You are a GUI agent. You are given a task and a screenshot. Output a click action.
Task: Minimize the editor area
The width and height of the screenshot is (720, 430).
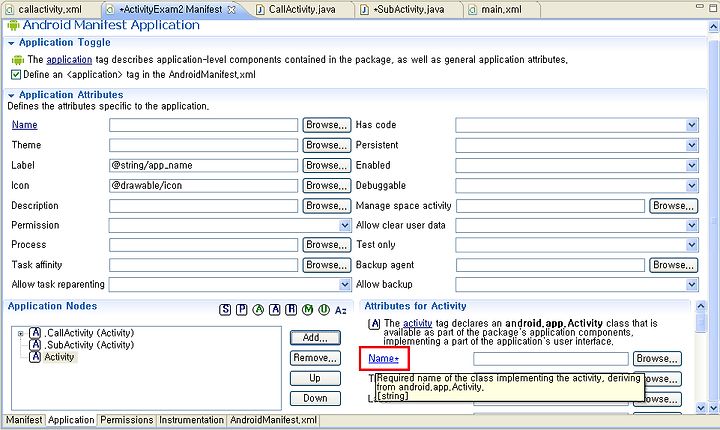coord(699,6)
